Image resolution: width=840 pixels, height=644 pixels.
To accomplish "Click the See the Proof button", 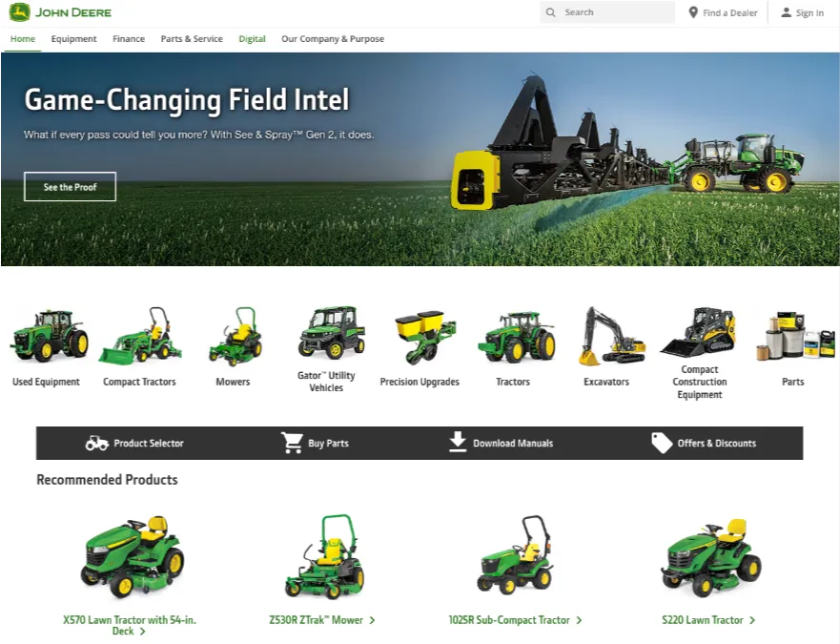I will pos(70,186).
